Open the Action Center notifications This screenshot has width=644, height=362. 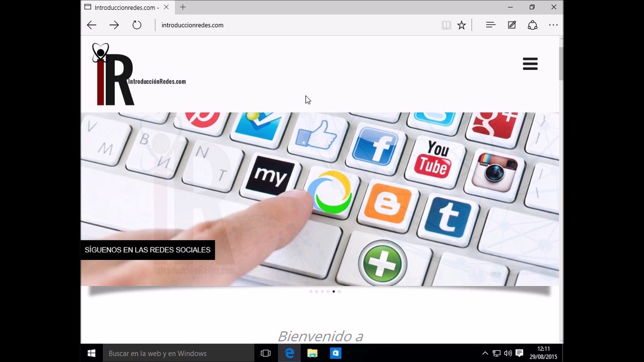pyautogui.click(x=520, y=353)
